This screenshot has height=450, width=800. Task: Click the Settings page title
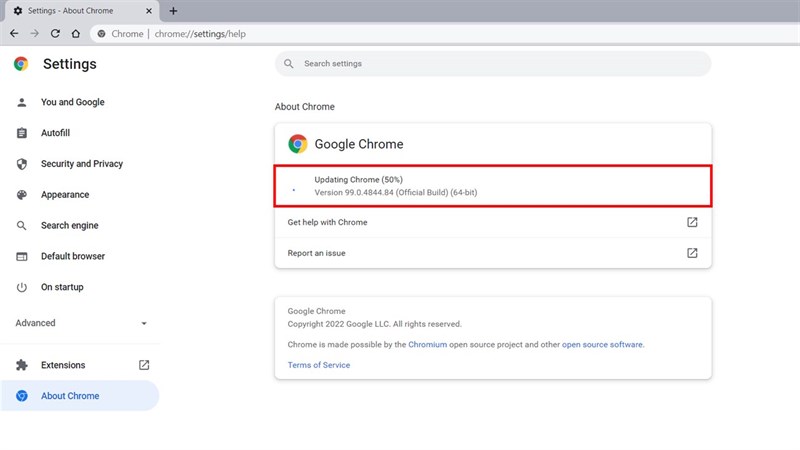pos(70,64)
